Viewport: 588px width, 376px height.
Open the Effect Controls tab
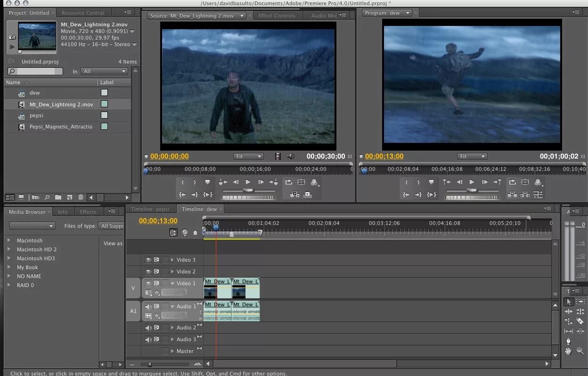277,16
